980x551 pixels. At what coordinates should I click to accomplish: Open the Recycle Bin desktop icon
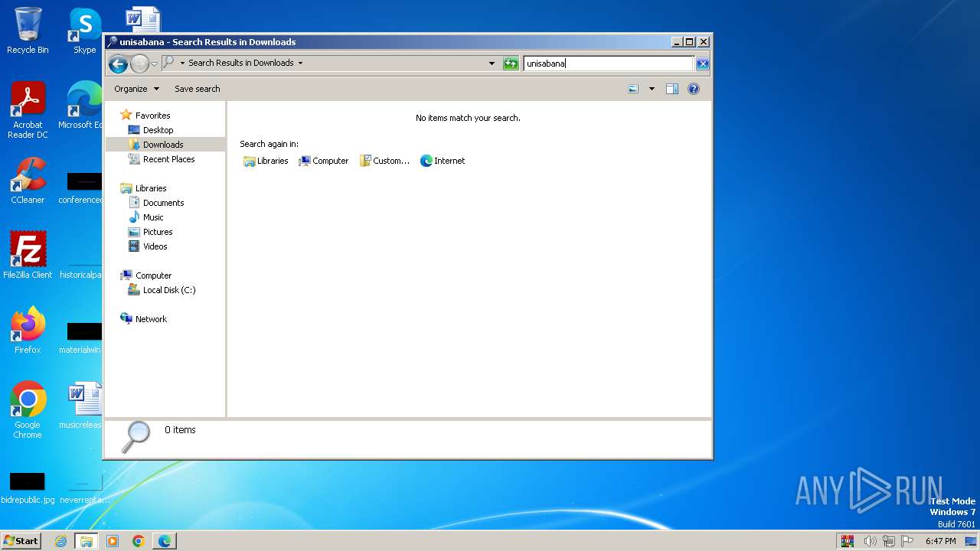[x=28, y=31]
